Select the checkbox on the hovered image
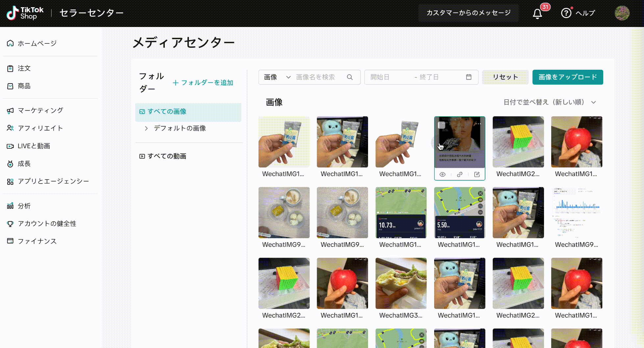Image resolution: width=644 pixels, height=348 pixels. (x=441, y=125)
